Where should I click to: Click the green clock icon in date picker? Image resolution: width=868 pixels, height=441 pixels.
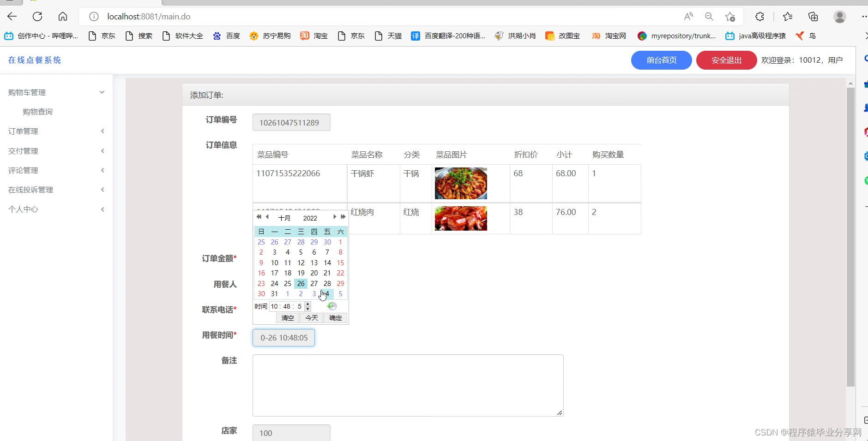332,306
